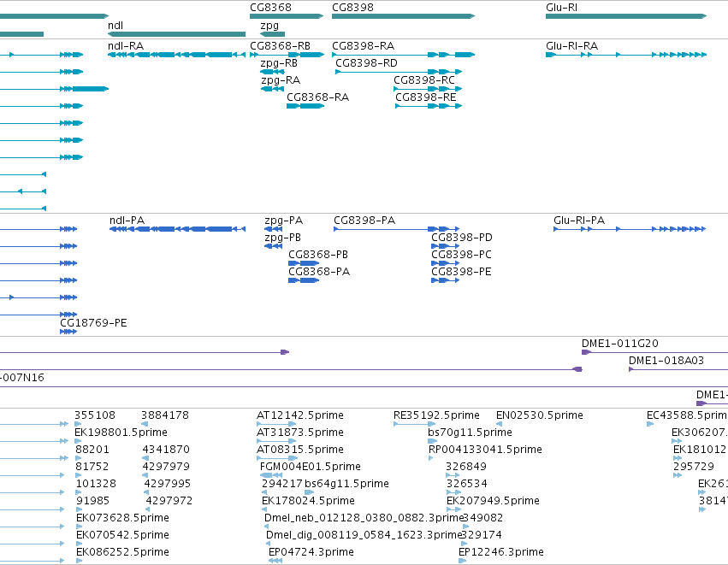The image size is (728, 565).
Task: Select the 326849 EST label
Action: [x=466, y=467]
